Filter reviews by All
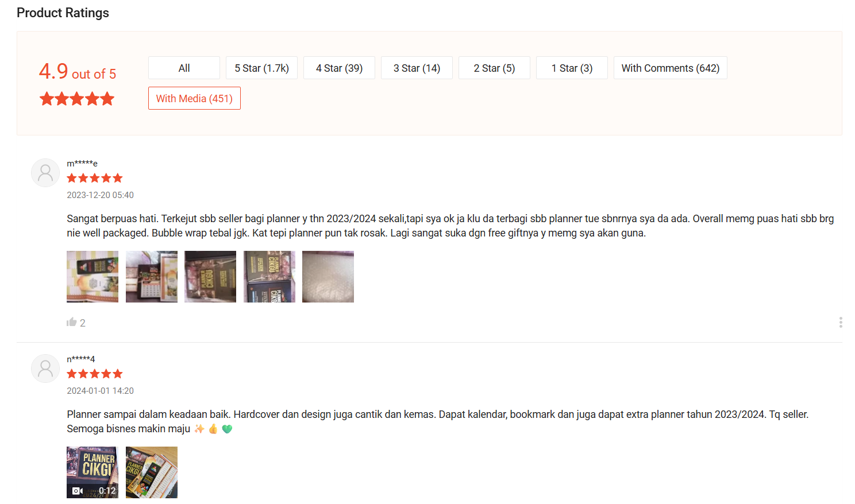855x504 pixels. pos(184,68)
